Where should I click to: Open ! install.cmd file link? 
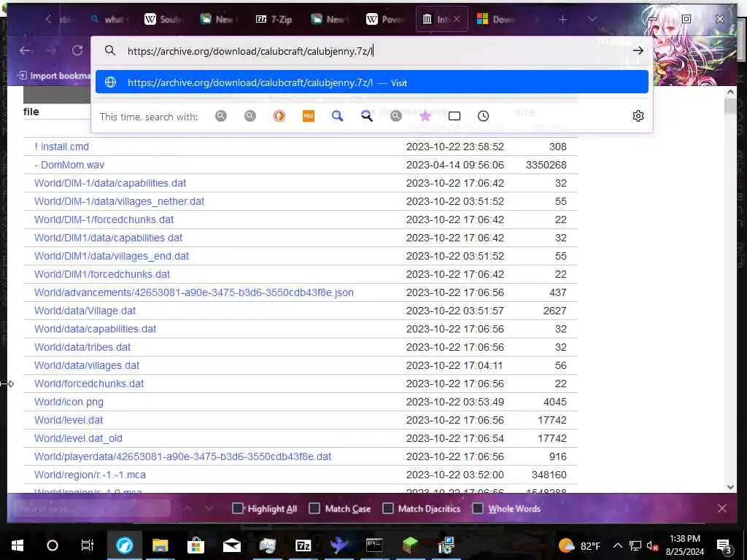[61, 147]
